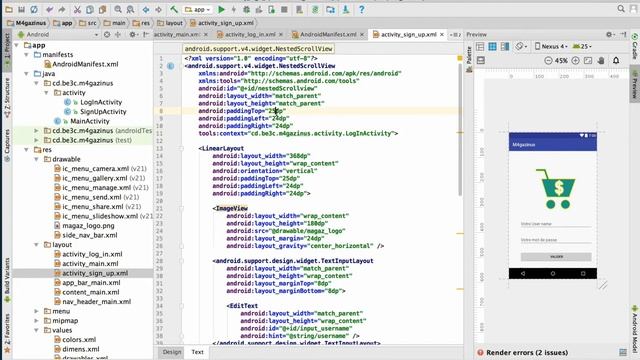Click the Debug app bug icon

(247, 9)
